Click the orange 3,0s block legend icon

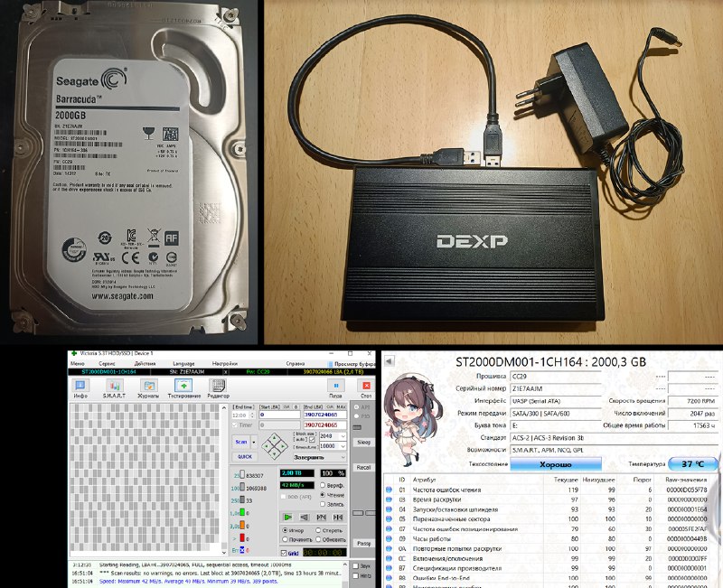242,526
